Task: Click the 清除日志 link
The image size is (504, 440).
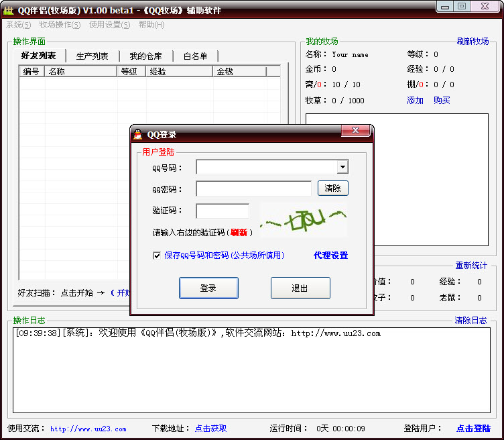Action: point(471,320)
